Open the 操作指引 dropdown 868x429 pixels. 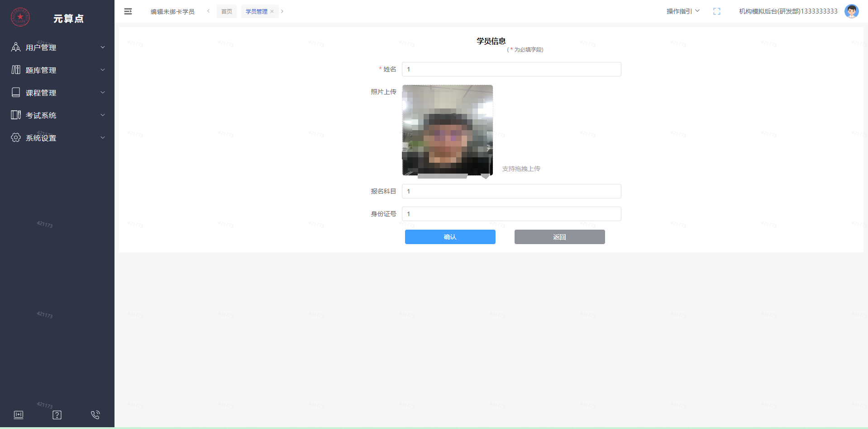click(x=683, y=11)
